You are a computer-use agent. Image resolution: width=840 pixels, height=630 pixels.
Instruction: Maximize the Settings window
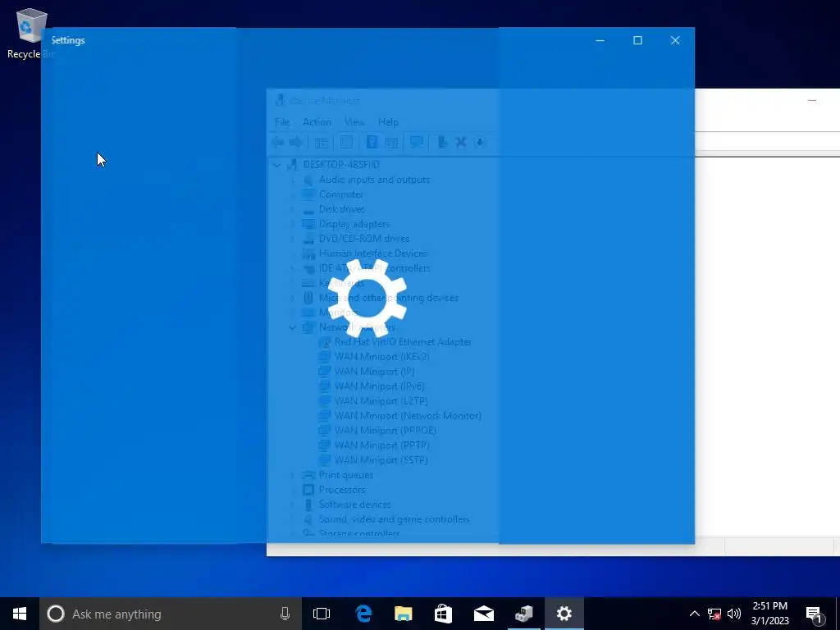coord(637,40)
